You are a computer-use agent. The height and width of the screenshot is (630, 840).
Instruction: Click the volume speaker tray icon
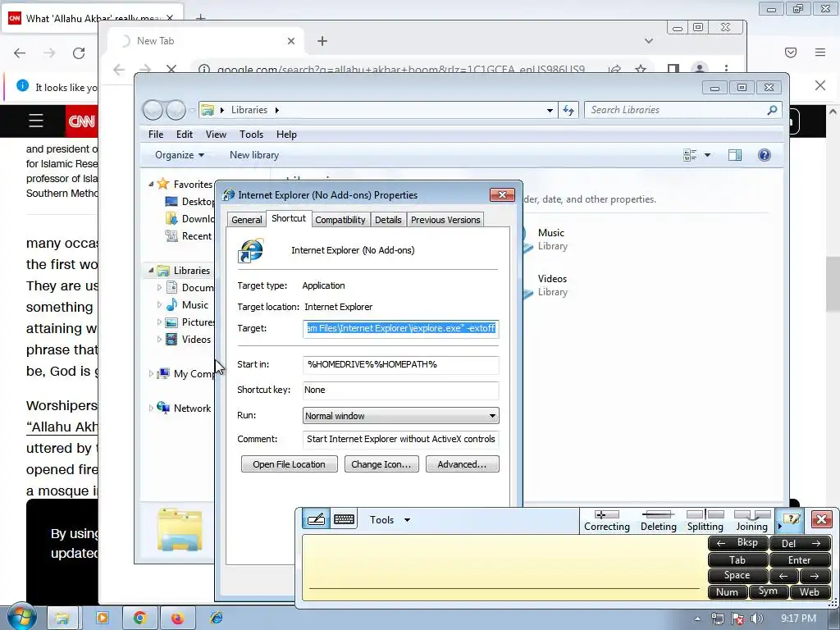[x=757, y=619]
